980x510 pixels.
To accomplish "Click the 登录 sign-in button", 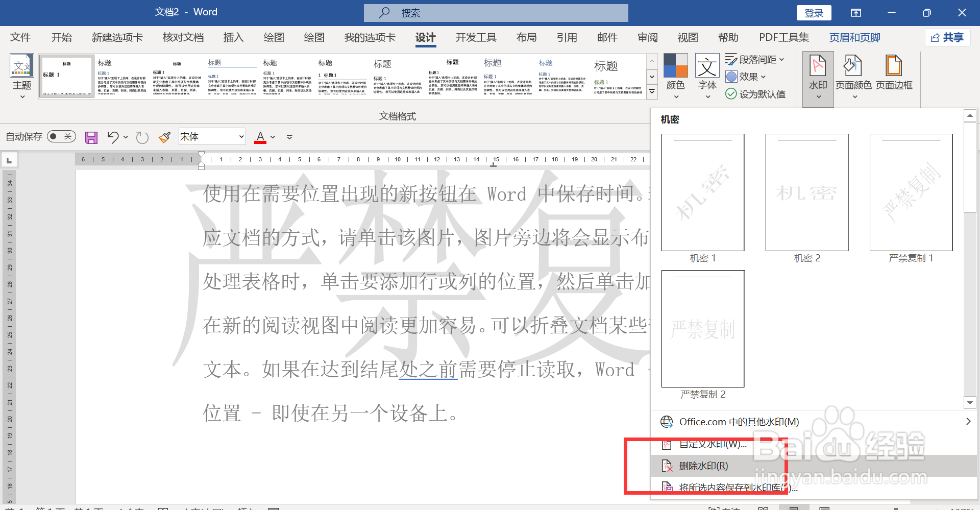I will click(814, 13).
